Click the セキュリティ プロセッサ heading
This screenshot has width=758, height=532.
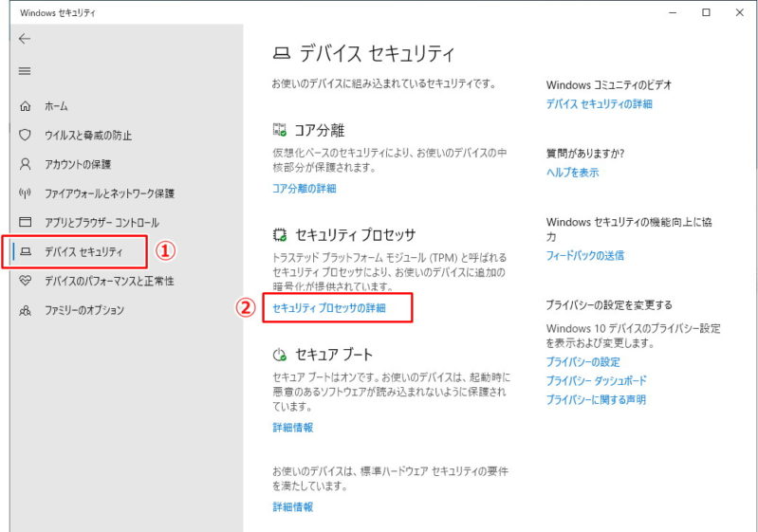(x=356, y=235)
